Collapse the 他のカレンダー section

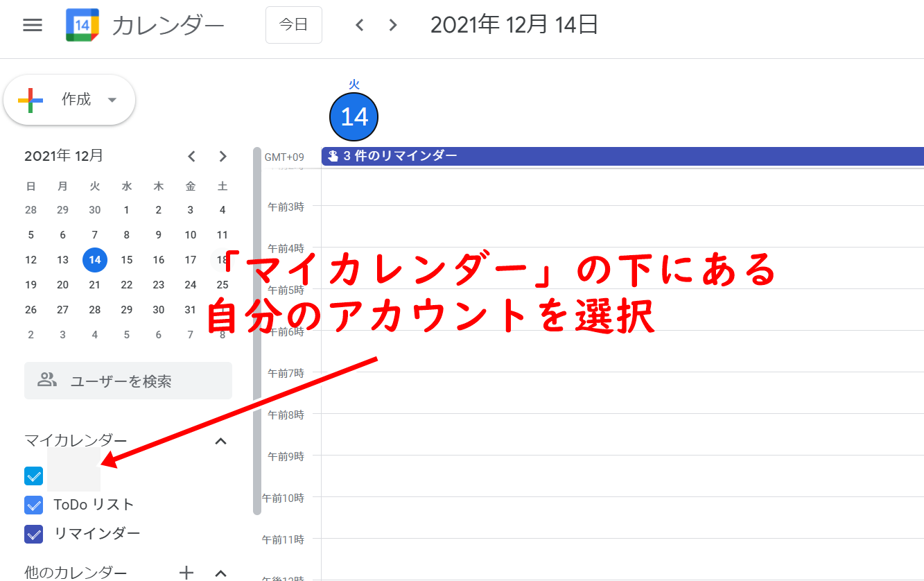221,573
